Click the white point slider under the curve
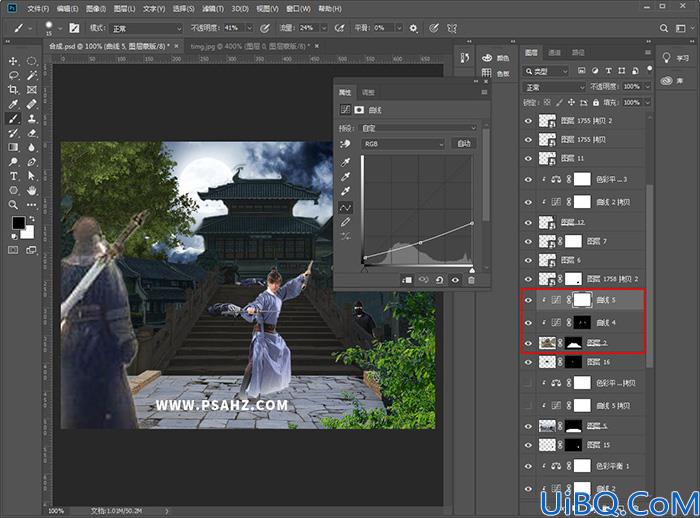 (472, 270)
